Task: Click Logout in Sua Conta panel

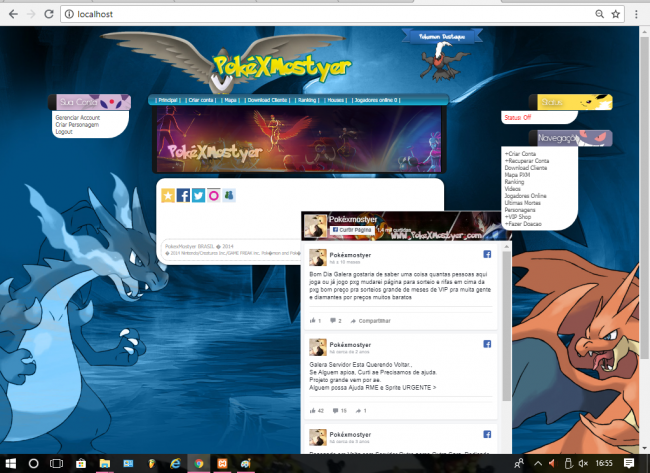Action: pos(64,131)
